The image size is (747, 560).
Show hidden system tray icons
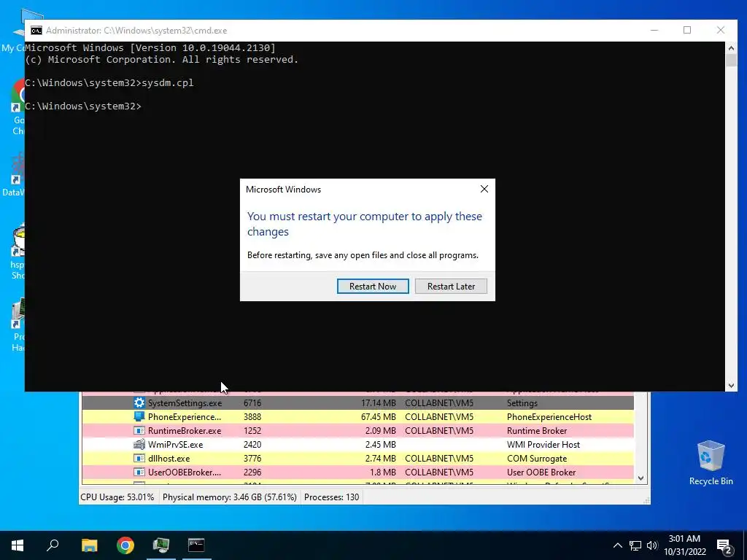click(617, 545)
